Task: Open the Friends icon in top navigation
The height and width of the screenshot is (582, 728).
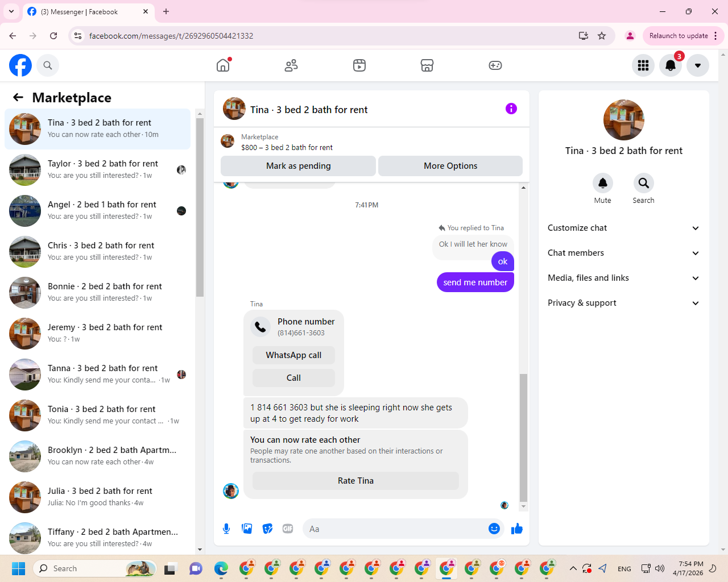Action: coord(291,65)
